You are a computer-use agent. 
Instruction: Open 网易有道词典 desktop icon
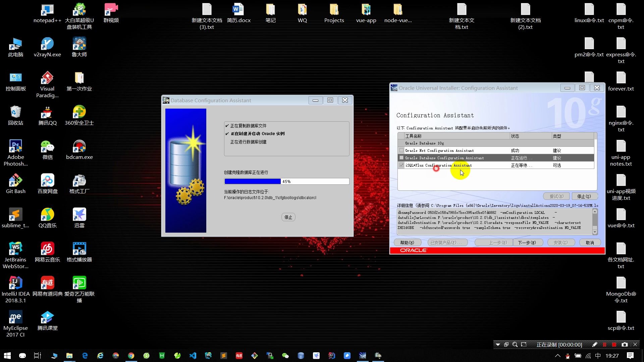point(47,287)
